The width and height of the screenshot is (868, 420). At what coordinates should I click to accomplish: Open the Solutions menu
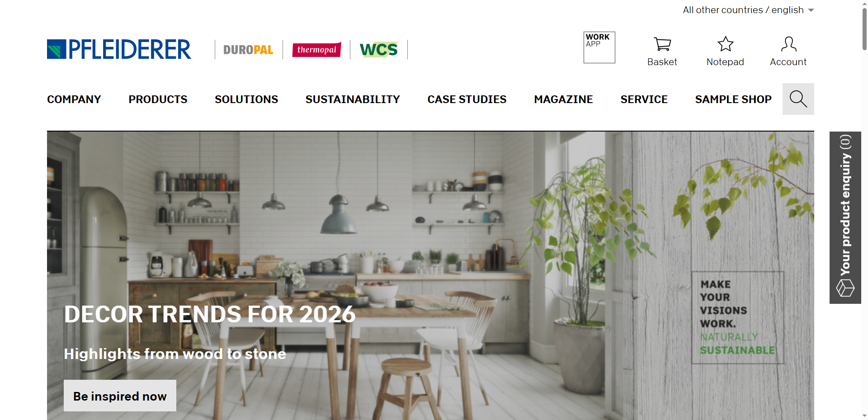coord(246,99)
